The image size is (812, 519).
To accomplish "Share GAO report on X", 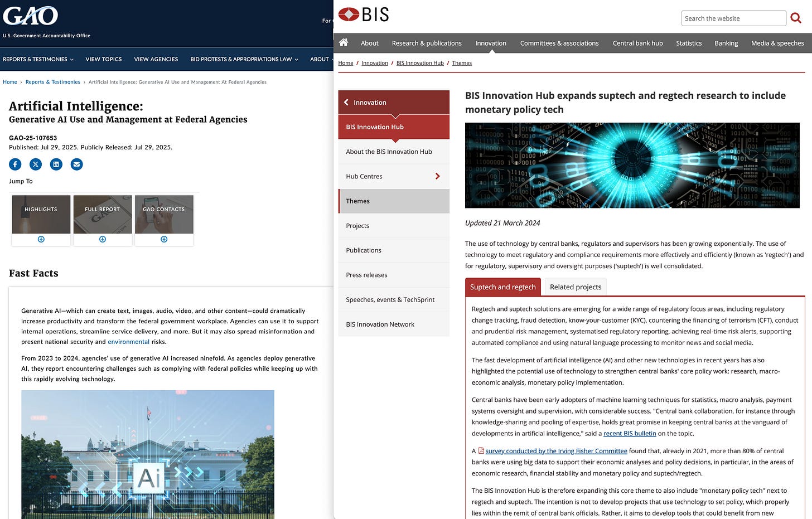I will (x=36, y=164).
